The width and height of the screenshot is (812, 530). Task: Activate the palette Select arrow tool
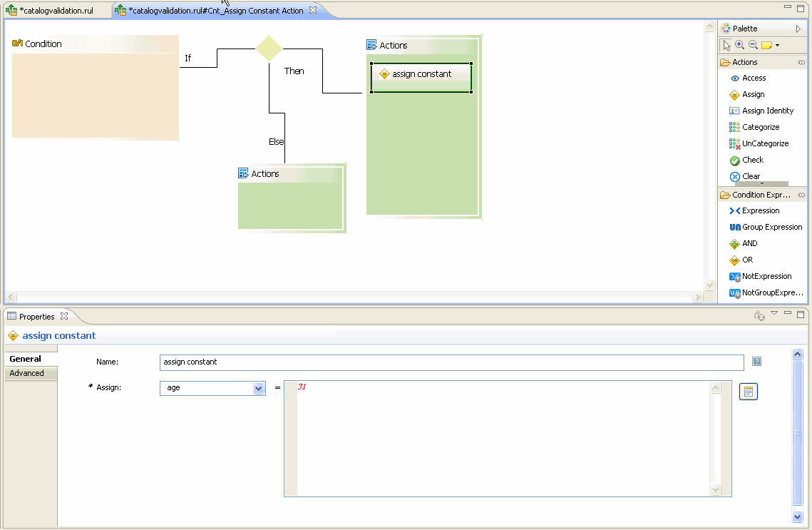click(x=726, y=46)
